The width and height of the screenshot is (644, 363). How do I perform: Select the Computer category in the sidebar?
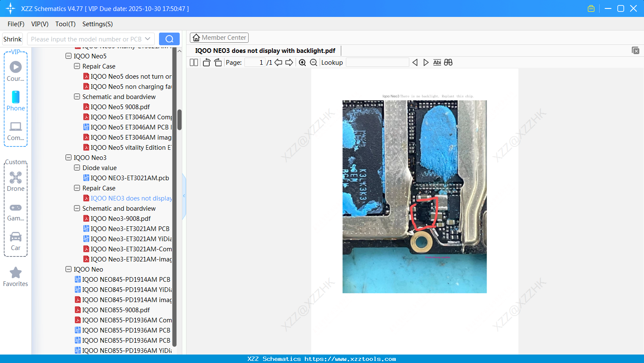[x=16, y=131]
